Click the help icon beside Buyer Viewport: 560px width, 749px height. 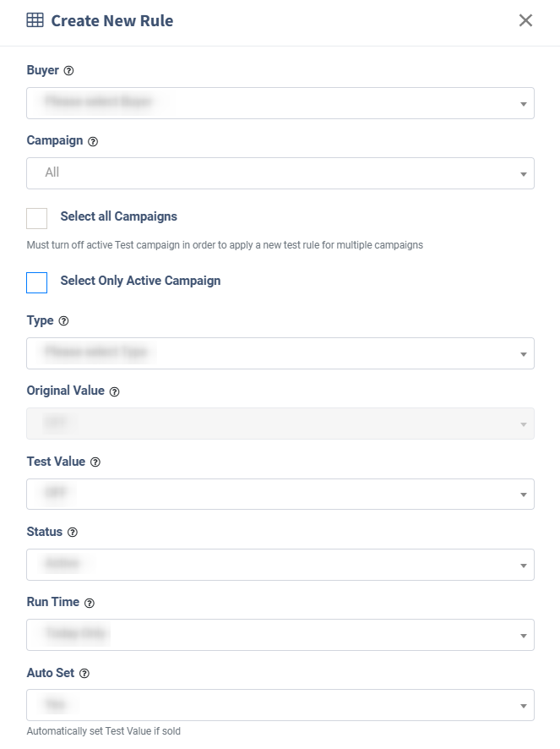pos(69,71)
